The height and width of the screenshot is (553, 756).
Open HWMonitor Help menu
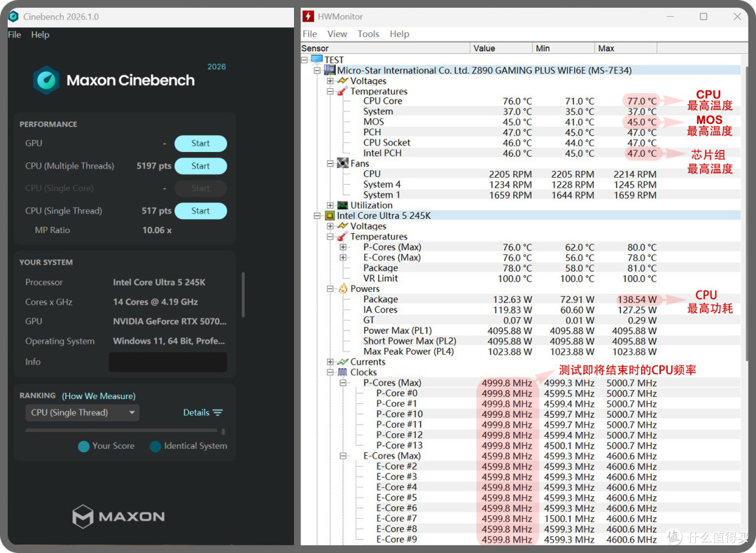coord(399,34)
